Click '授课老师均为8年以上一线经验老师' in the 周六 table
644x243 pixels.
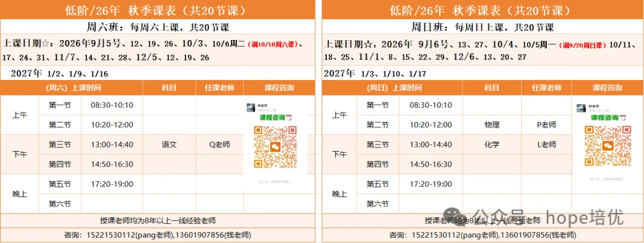[157, 220]
